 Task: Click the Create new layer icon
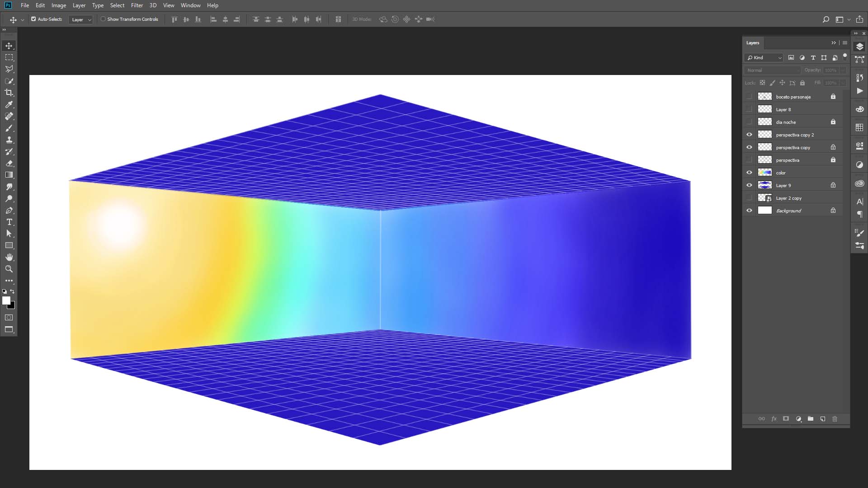tap(822, 419)
